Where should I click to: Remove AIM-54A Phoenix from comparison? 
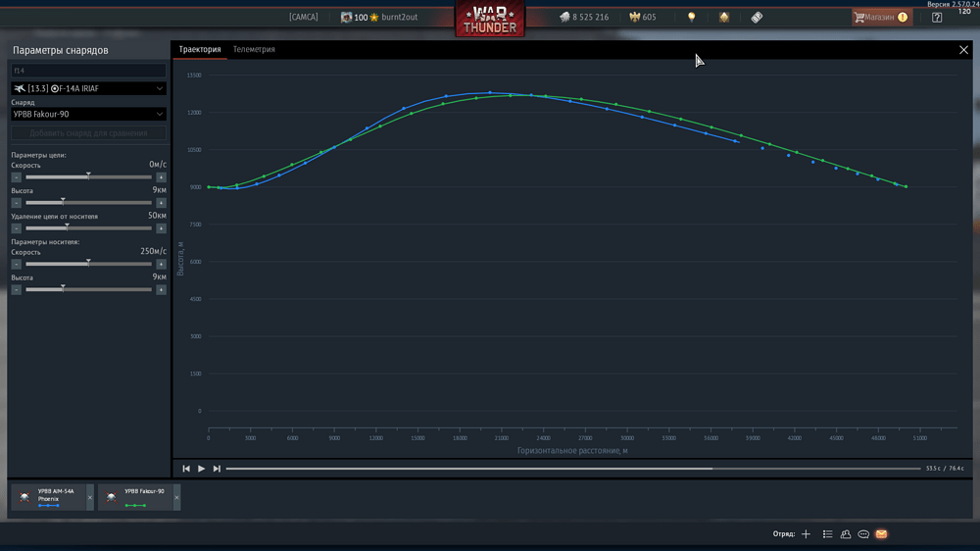(90, 498)
